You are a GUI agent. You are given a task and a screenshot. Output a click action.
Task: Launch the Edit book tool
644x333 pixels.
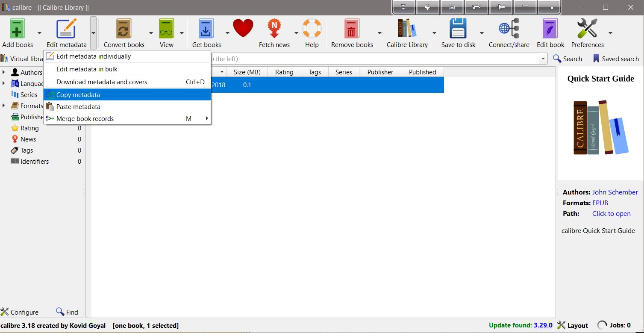[x=550, y=29]
